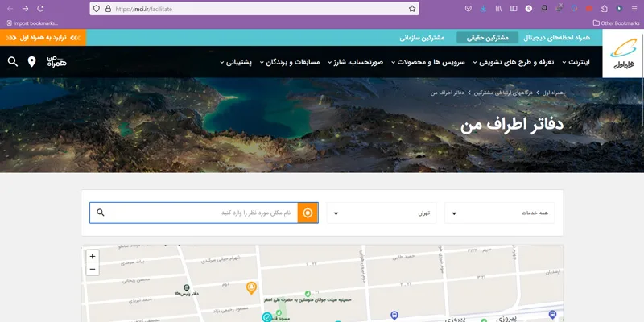Click the درگاههای ارتباطی مشترکین breadcrumb
The image size is (644, 322).
[x=504, y=93]
